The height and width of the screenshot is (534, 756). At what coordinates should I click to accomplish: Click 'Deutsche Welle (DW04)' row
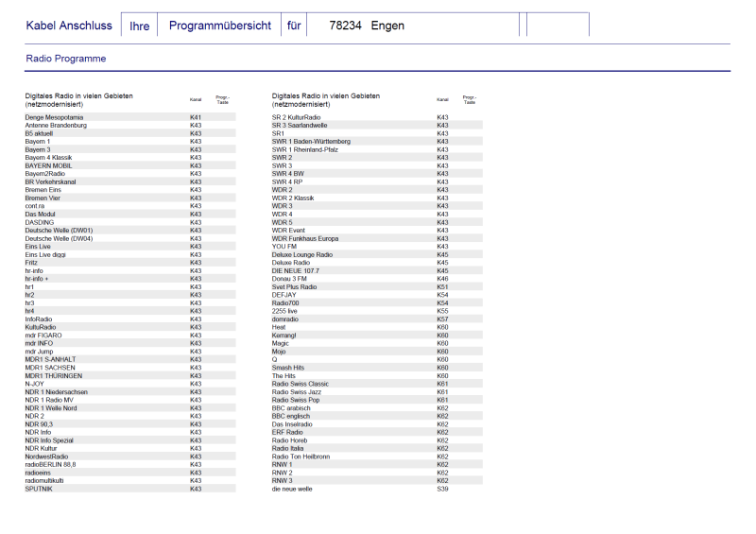pos(130,239)
